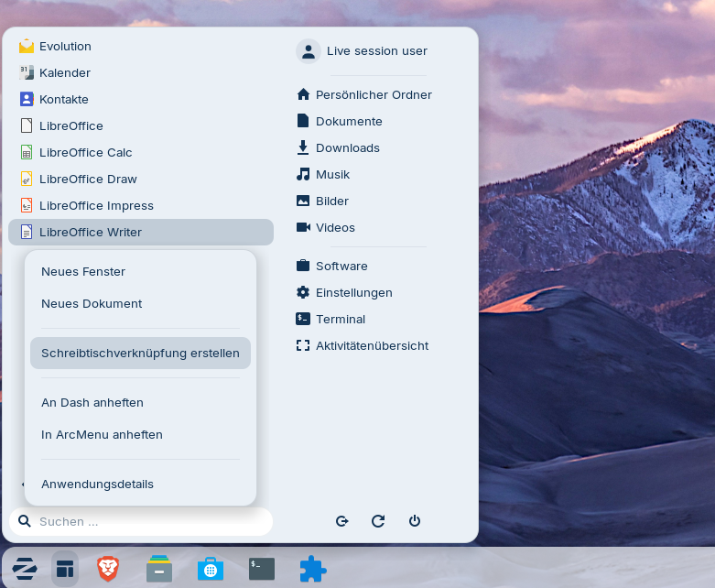Open Einstellungen from the menu
715x588 pixels.
coord(353,293)
